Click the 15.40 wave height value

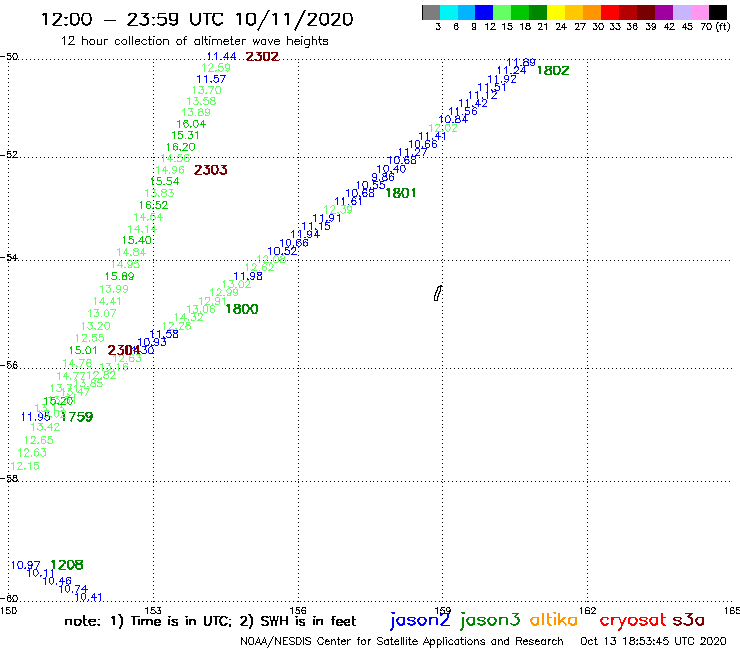pyautogui.click(x=137, y=240)
